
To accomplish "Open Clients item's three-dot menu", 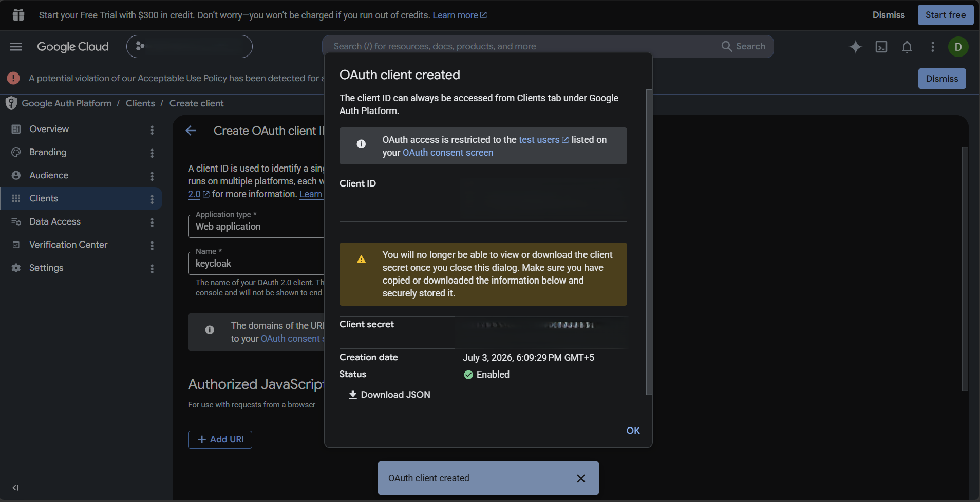I will [152, 199].
